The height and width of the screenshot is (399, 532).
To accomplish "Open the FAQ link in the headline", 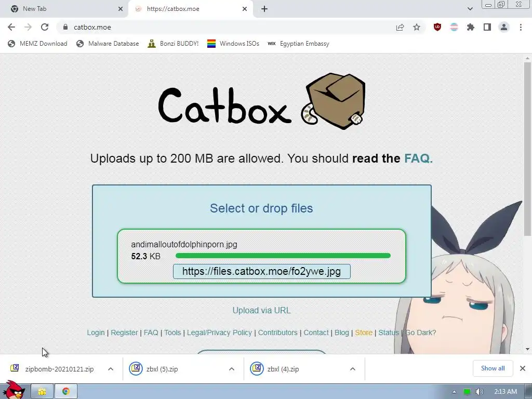I will point(418,158).
